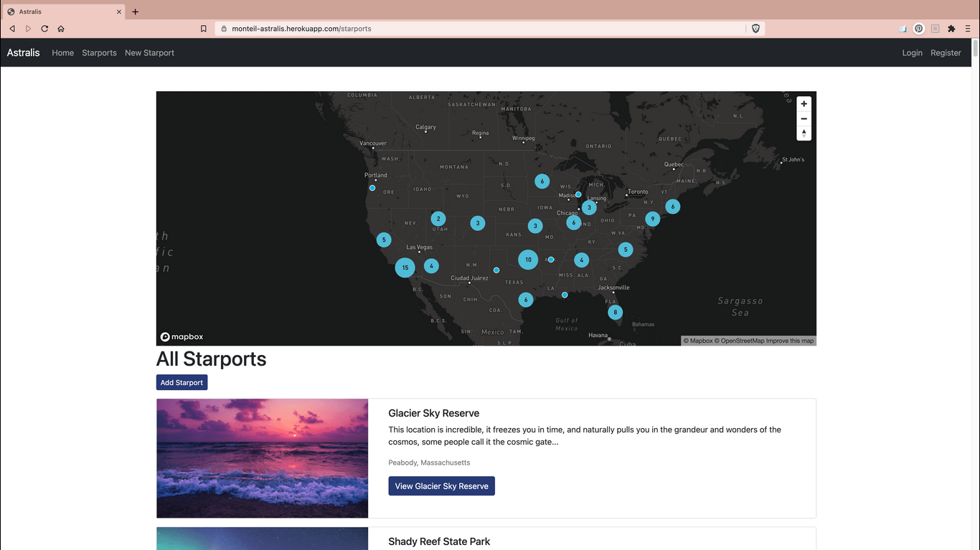Screen dimensions: 980x550
Task: Expand the cluster labeled 10
Action: (x=528, y=260)
